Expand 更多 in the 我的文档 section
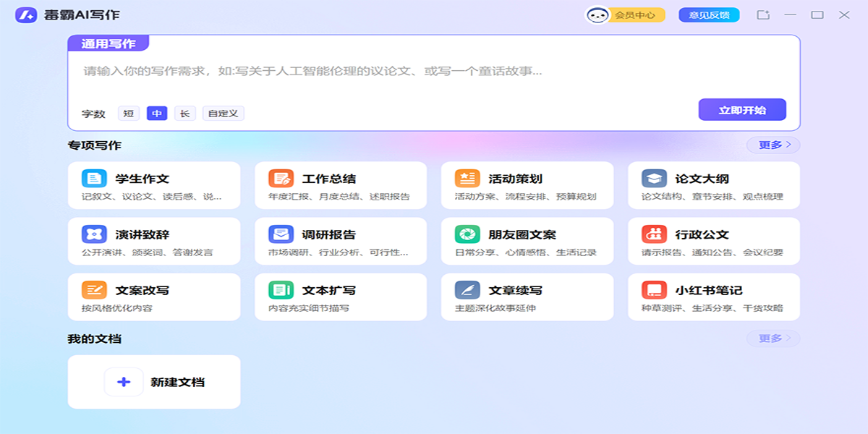This screenshot has width=868, height=434. pos(773,339)
